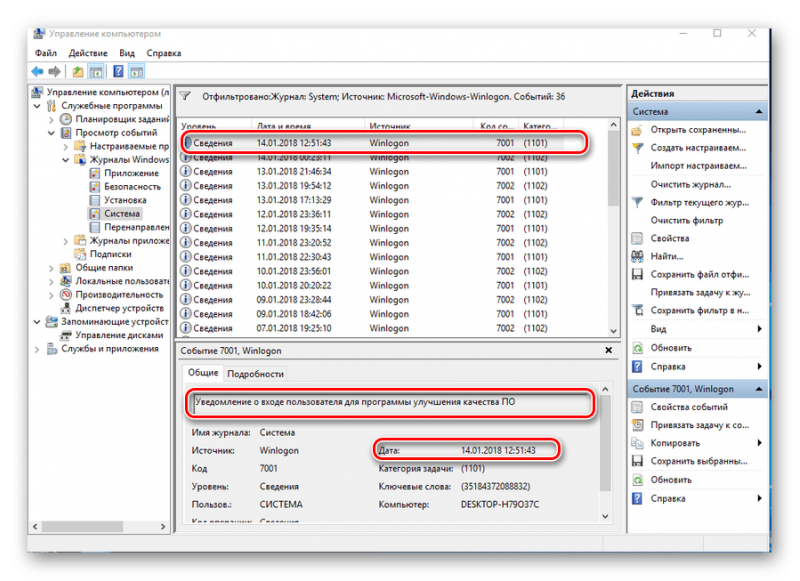This screenshot has width=800, height=581.
Task: Click the Сохранить файл отфи... floppy icon
Action: 637,274
